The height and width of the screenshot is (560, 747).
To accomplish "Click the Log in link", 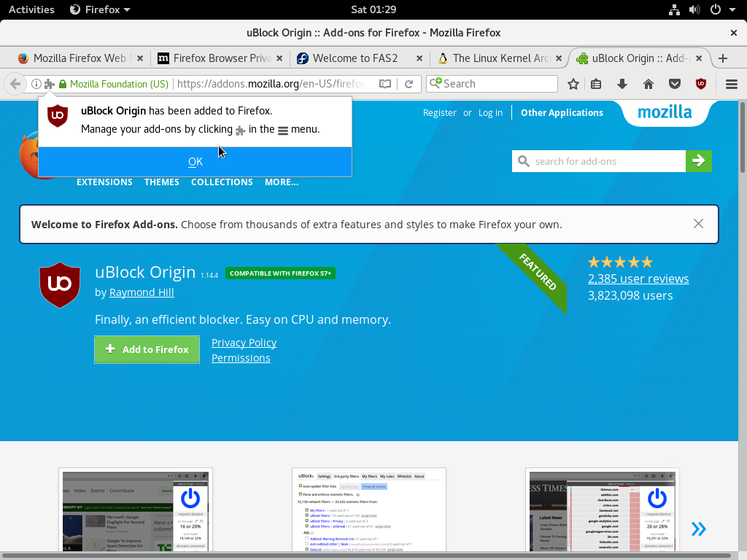I will pyautogui.click(x=490, y=113).
